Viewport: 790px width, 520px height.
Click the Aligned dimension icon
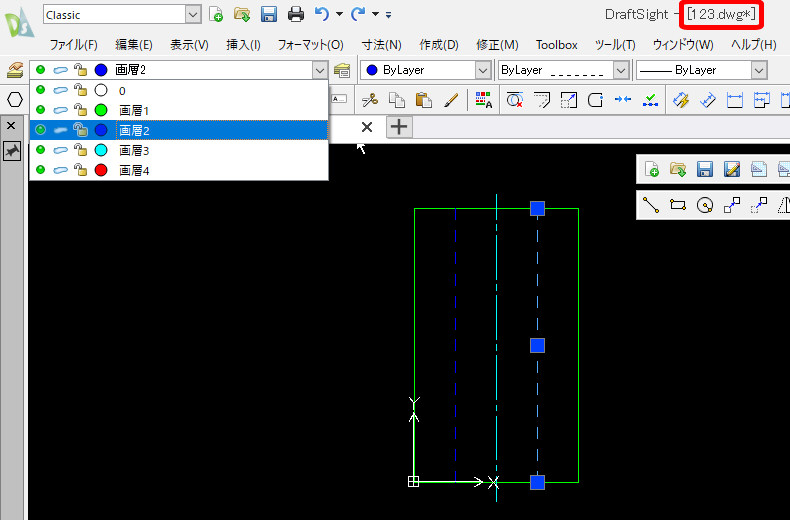pyautogui.click(x=708, y=100)
